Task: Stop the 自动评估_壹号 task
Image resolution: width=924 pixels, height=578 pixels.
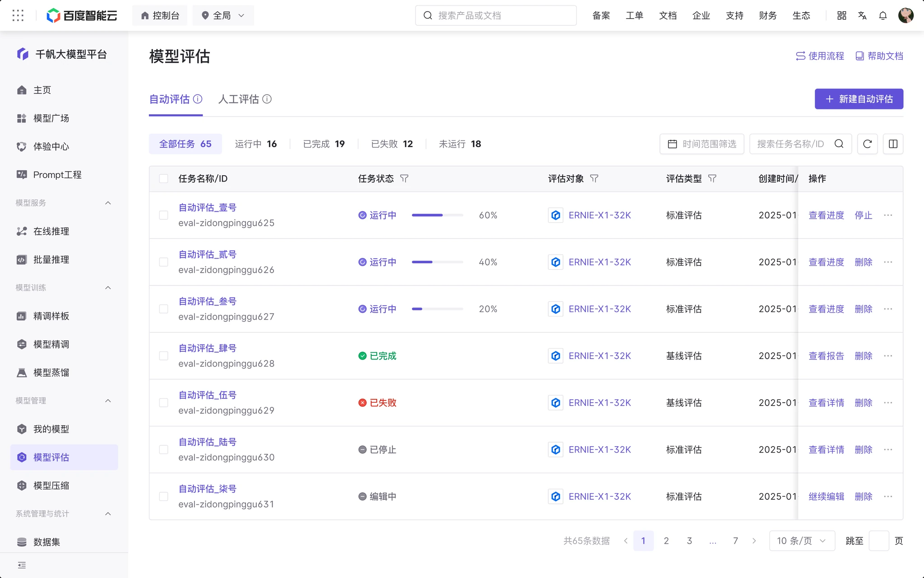Action: tap(864, 215)
